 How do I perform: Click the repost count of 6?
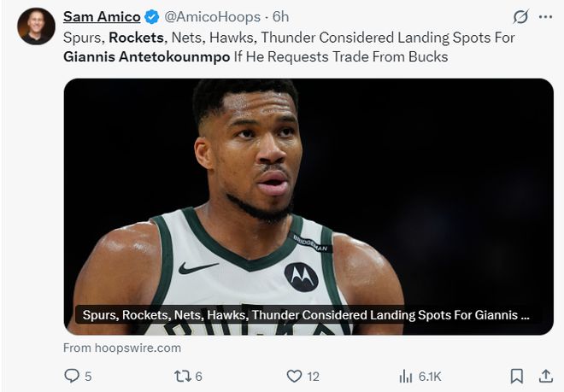point(198,376)
